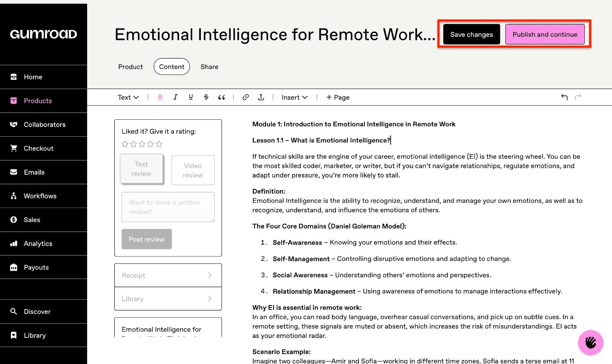Click 'The Four Core Domains' heading
The height and width of the screenshot is (364, 612).
click(x=329, y=226)
